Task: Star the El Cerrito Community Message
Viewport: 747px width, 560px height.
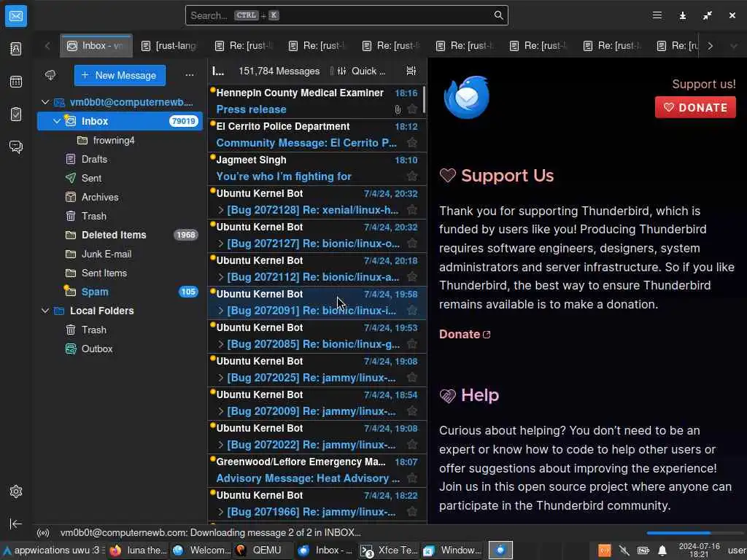Action: (412, 142)
